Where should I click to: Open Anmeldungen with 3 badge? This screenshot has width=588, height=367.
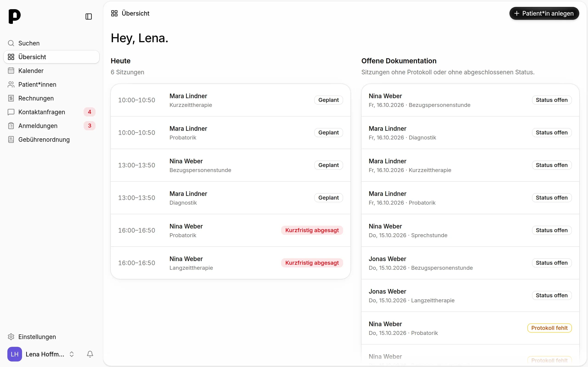(x=51, y=126)
